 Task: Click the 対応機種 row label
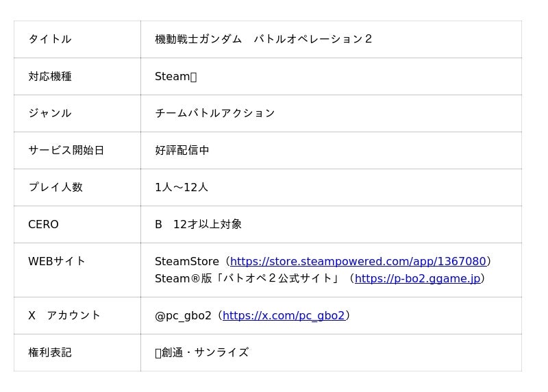49,76
